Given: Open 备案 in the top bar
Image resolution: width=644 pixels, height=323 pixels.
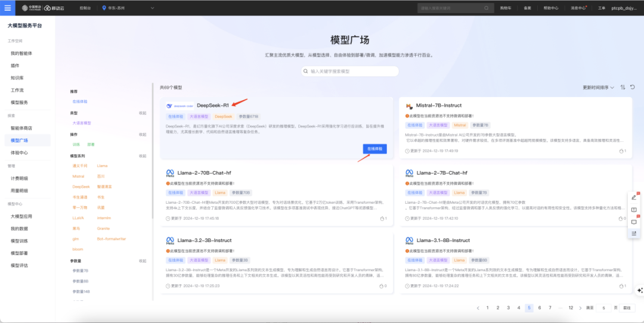Looking at the screenshot, I should 527,8.
